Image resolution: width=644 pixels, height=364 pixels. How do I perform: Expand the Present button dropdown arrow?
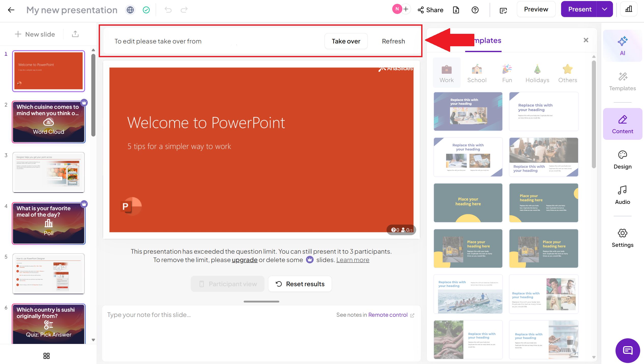[605, 9]
